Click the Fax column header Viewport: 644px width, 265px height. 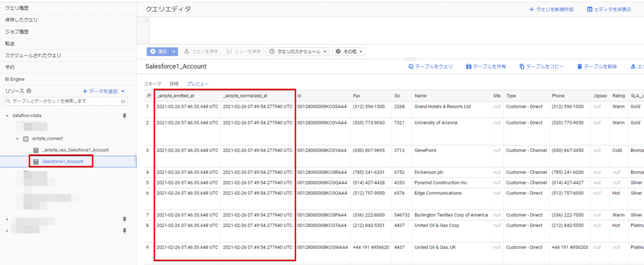356,95
